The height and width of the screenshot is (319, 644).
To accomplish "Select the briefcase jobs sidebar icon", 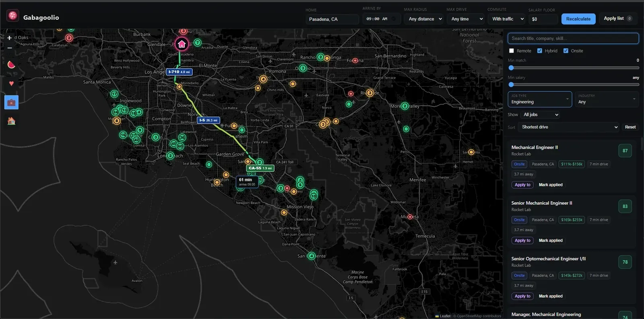I will (11, 102).
